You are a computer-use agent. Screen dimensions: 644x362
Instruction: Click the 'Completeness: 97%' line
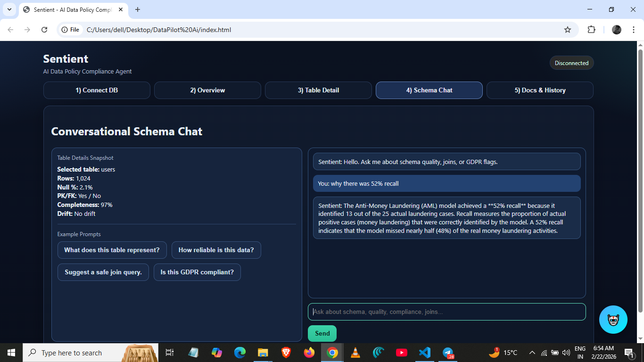coord(85,205)
